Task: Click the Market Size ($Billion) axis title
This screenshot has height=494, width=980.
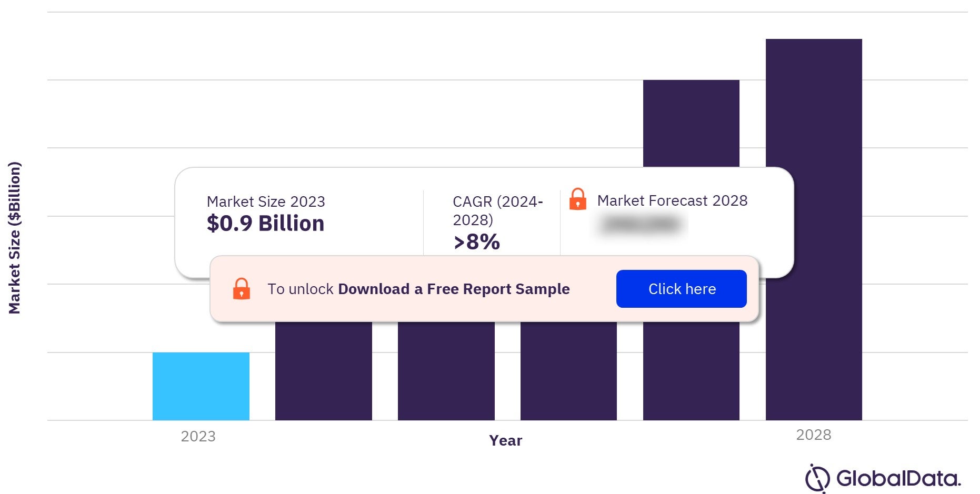Action: 15,238
